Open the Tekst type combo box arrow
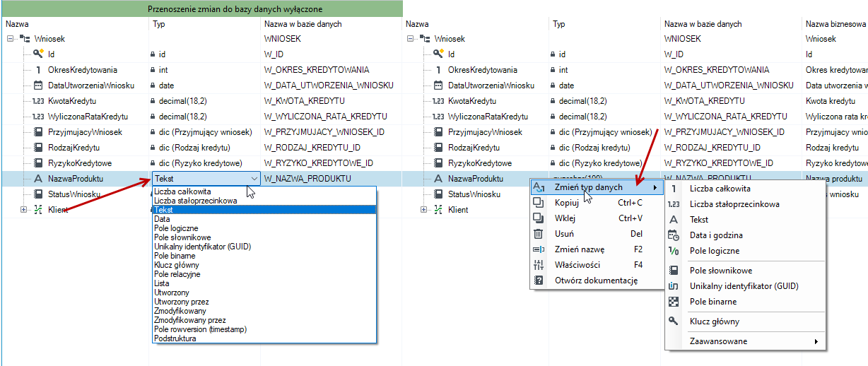868x366 pixels. (x=254, y=179)
